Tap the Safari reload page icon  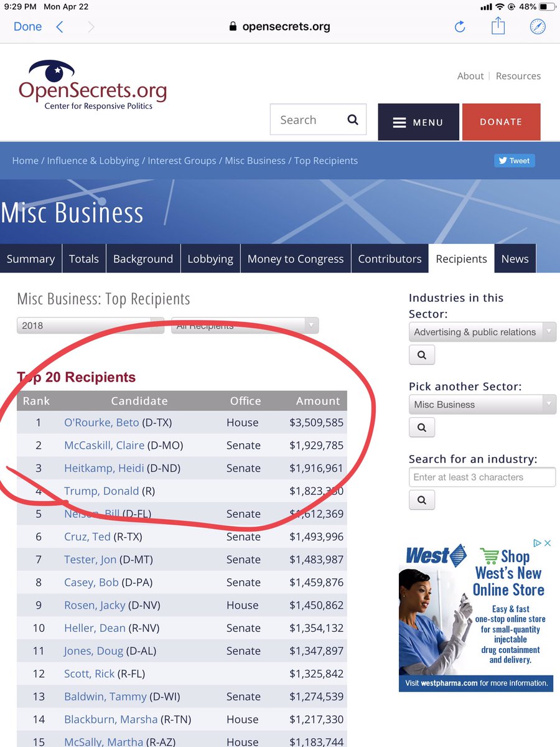[460, 27]
